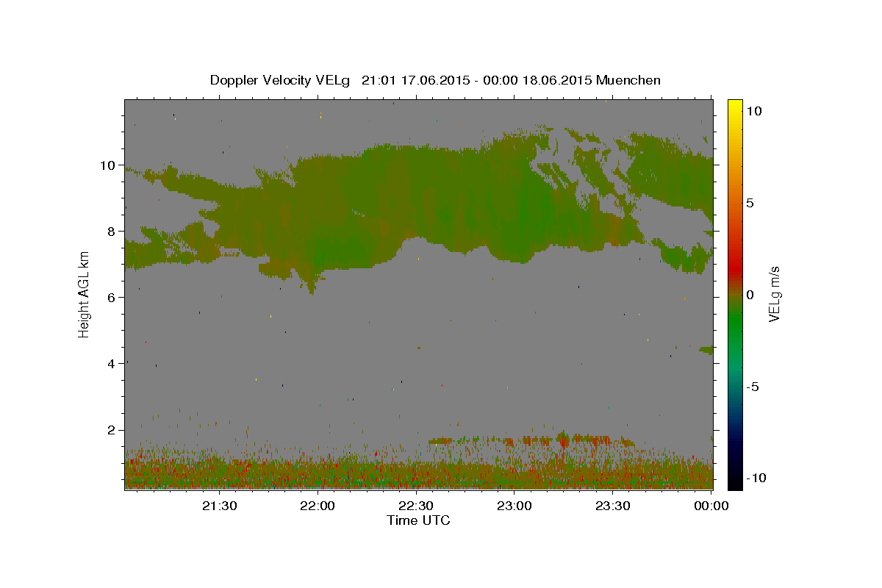Click the 22:00 time tick label
Screen dimensions: 882x588
click(x=318, y=506)
